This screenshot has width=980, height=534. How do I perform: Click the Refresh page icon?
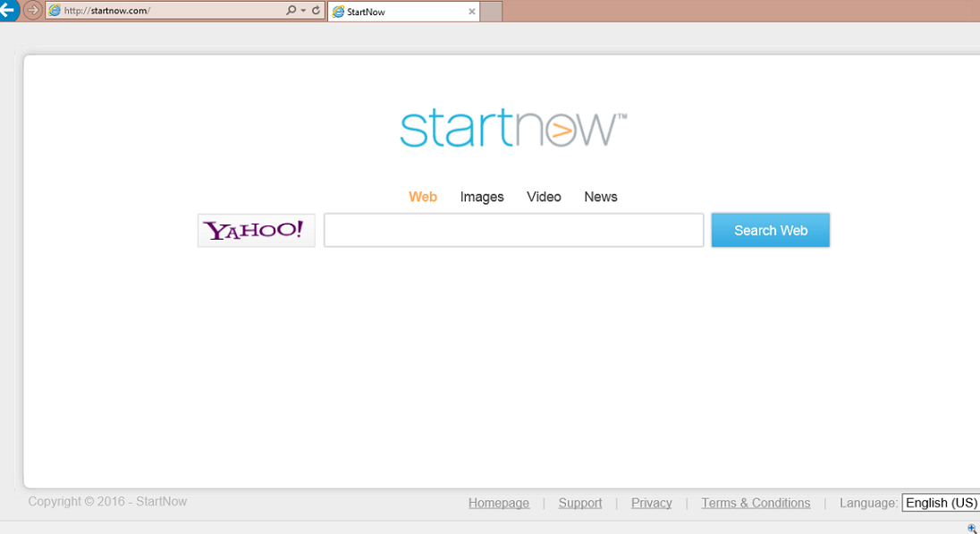click(316, 11)
